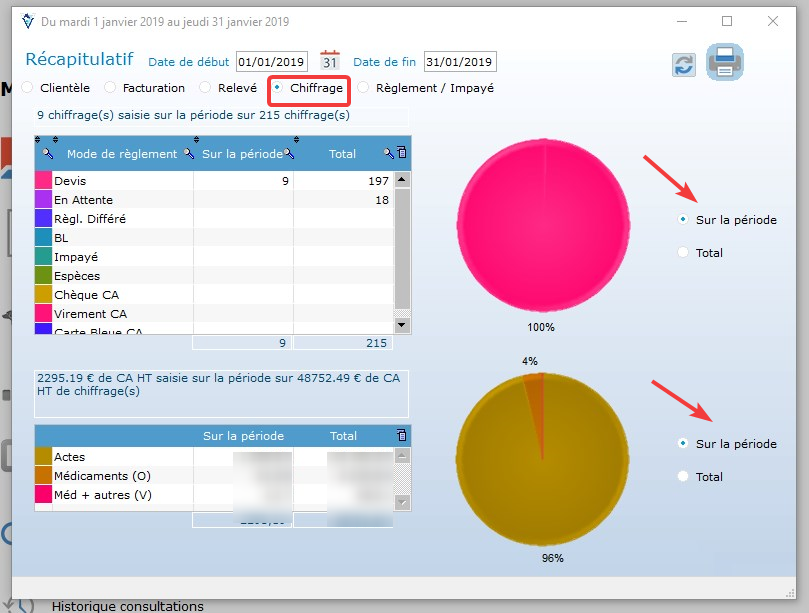The width and height of the screenshot is (809, 613).
Task: Click the magnifier right of upper Total header
Action: (389, 153)
